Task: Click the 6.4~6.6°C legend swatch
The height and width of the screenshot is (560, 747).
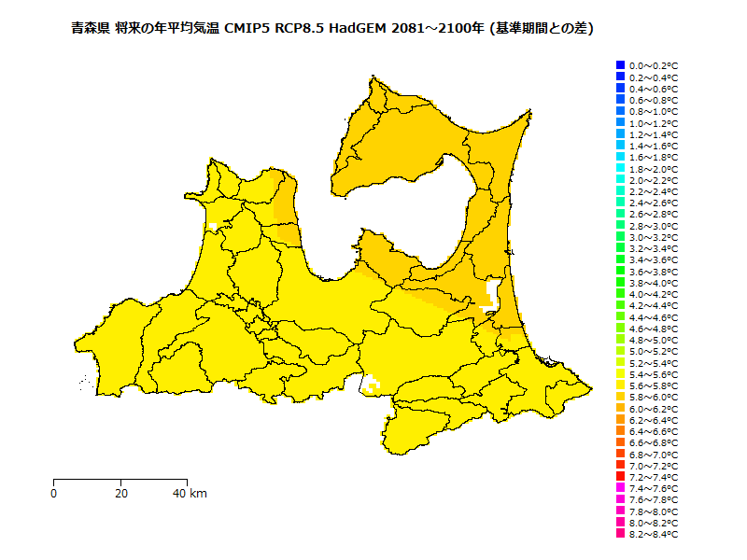Action: coord(620,430)
